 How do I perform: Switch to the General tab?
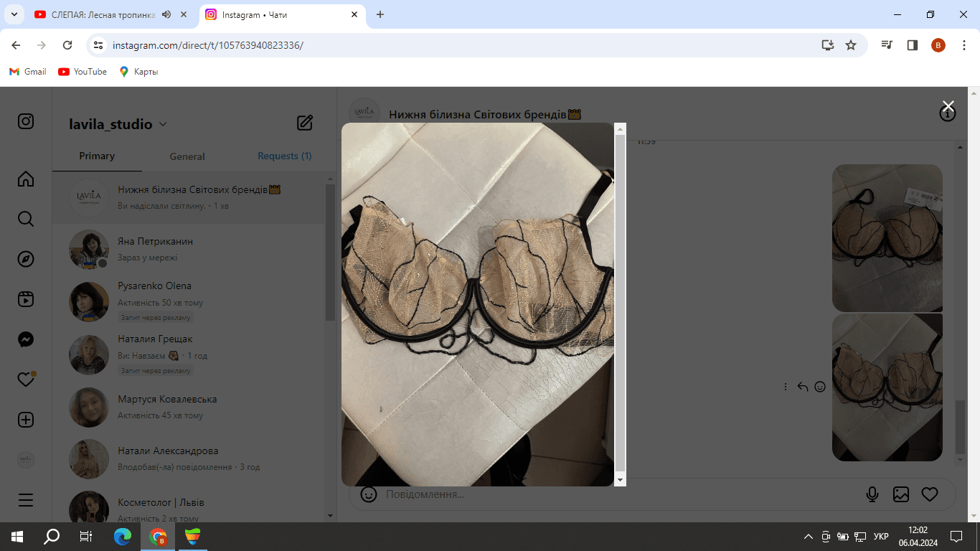pos(187,156)
